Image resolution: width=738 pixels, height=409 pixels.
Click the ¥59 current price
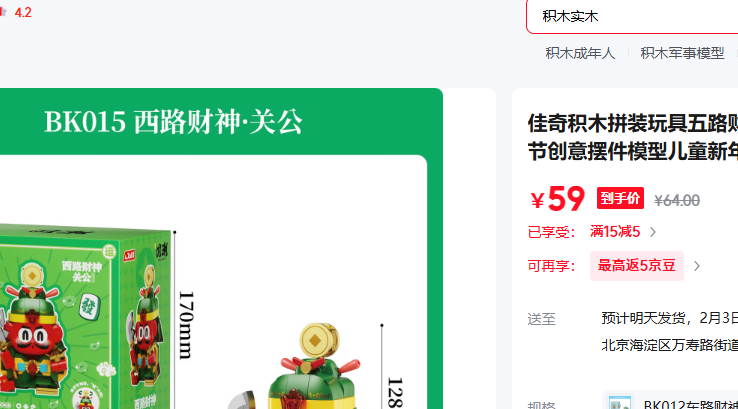557,199
